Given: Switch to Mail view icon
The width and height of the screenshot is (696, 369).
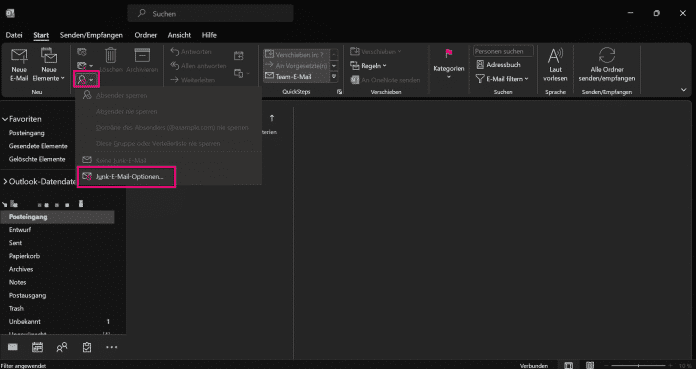Looking at the screenshot, I should (13, 347).
